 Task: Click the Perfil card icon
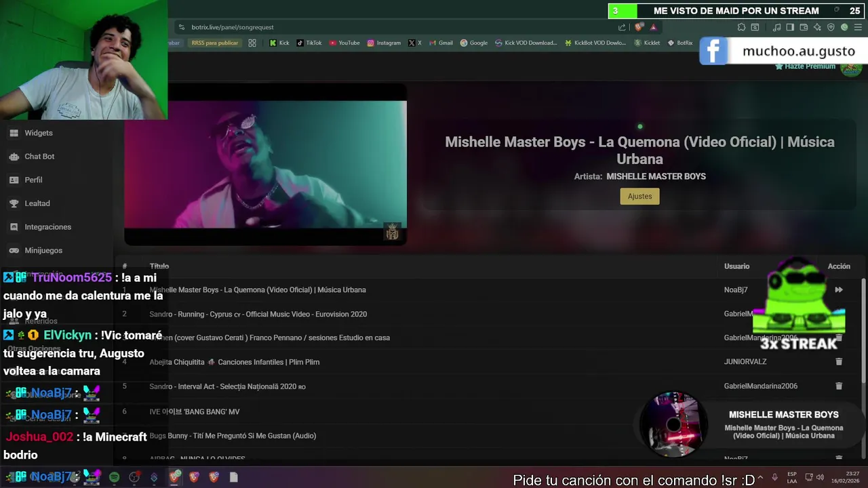coord(14,180)
